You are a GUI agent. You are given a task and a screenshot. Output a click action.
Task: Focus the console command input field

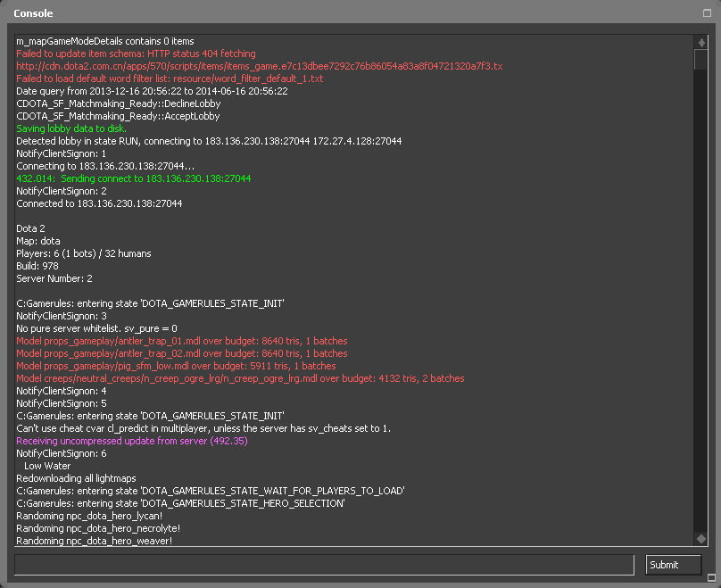coord(324,565)
